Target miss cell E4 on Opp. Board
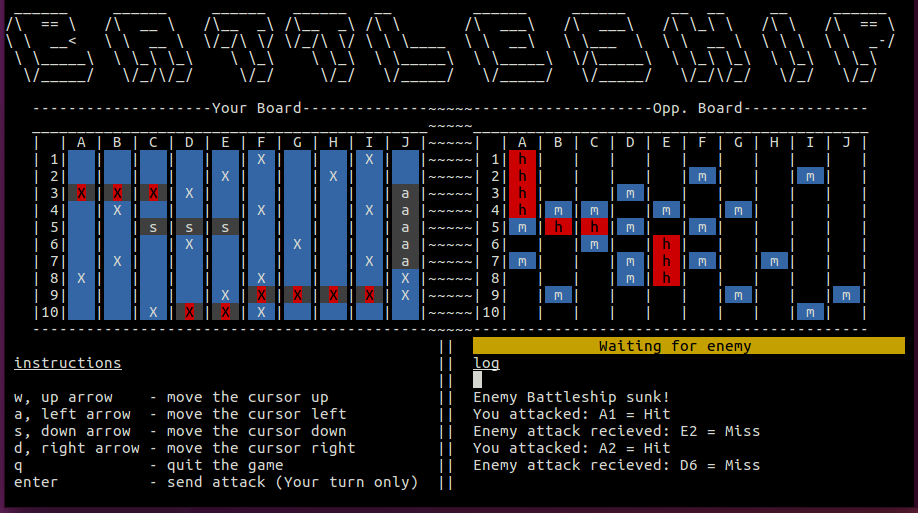918x513 pixels. pos(666,210)
